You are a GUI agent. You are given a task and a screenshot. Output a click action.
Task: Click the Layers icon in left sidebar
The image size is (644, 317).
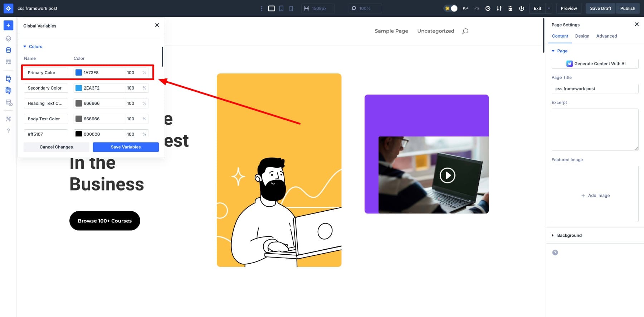coord(8,39)
